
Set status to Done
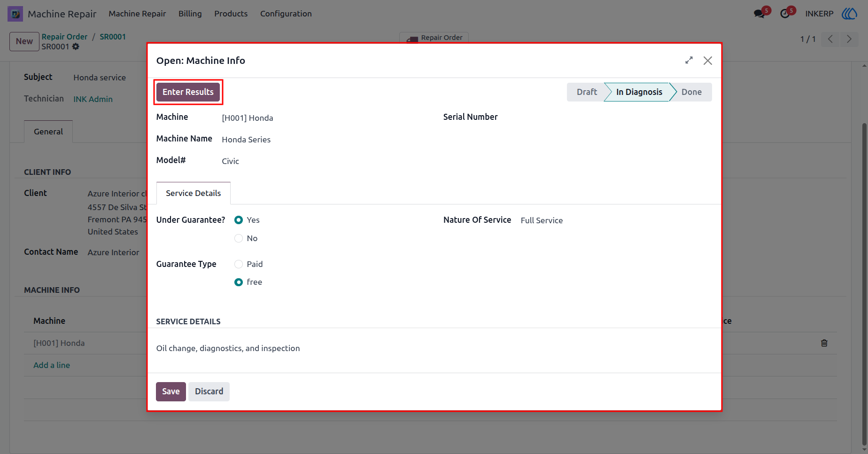[x=691, y=92]
